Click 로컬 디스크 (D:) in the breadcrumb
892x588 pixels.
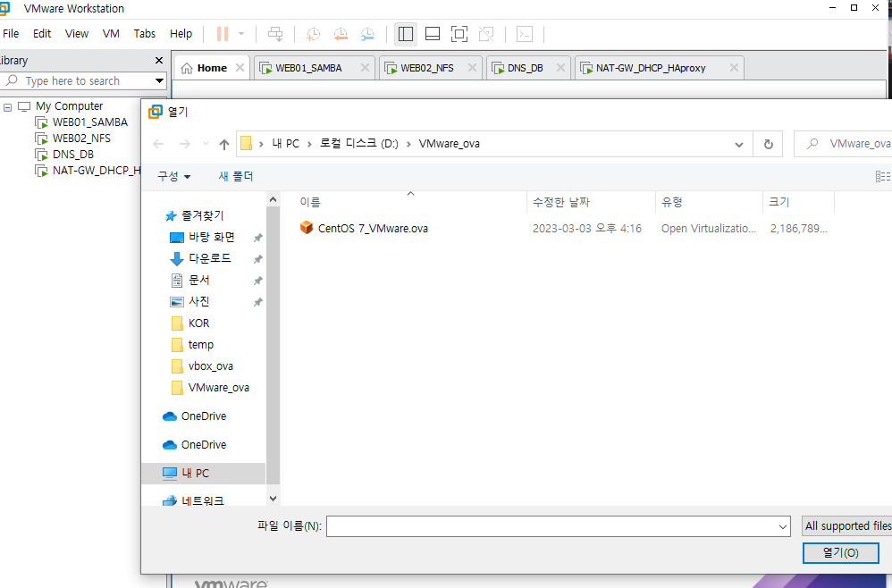(x=359, y=144)
